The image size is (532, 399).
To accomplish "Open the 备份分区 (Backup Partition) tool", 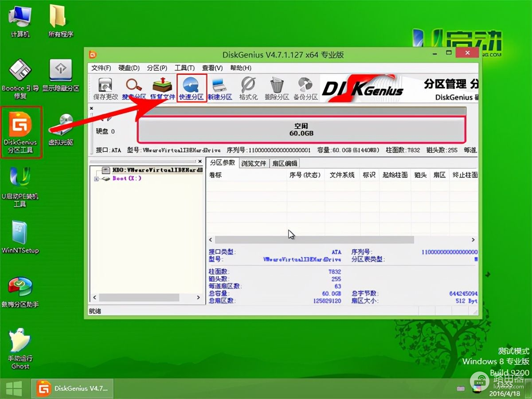I will [305, 88].
